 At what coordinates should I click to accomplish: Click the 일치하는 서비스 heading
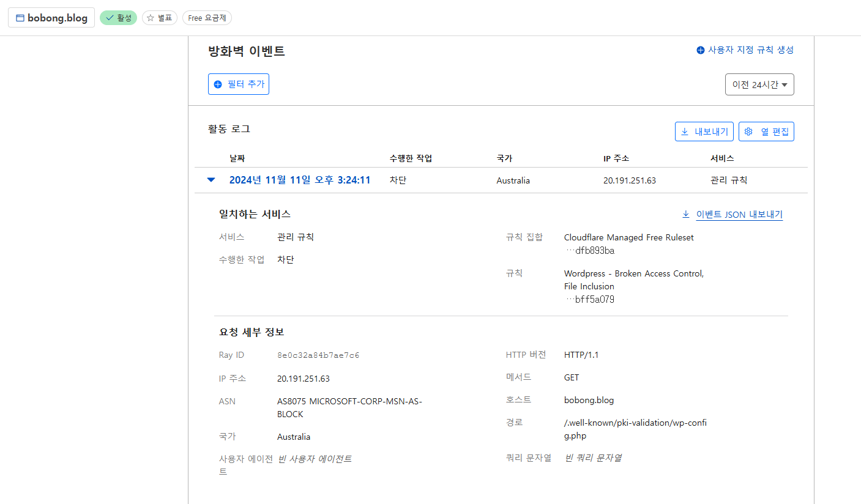click(255, 214)
